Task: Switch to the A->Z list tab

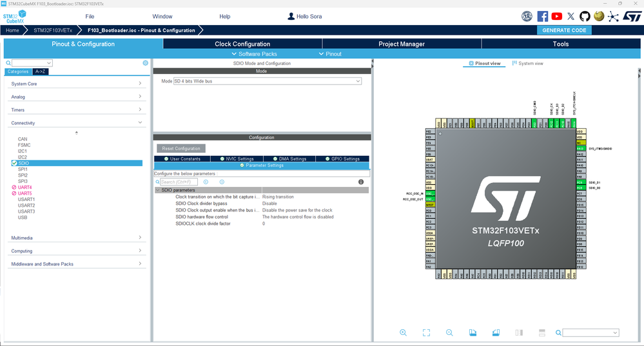Action: click(x=40, y=72)
